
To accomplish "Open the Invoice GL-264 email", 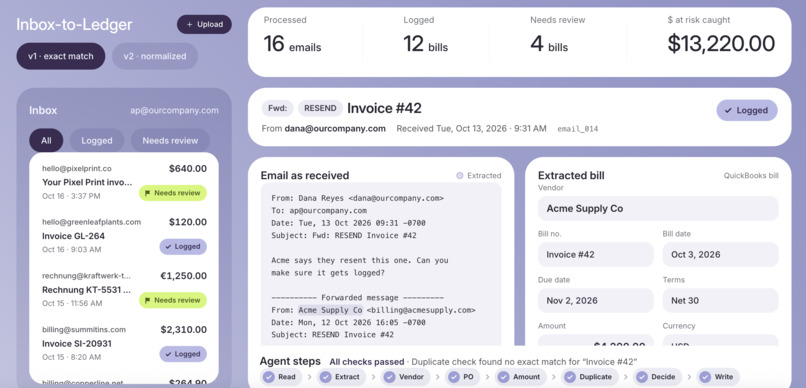I will pos(124,236).
